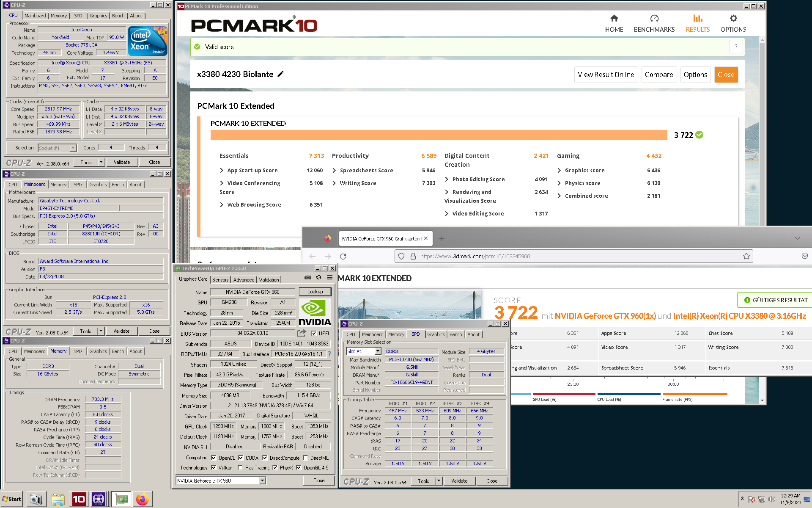Expand Photo Editing Score details
This screenshot has width=812, height=508.
[x=447, y=179]
